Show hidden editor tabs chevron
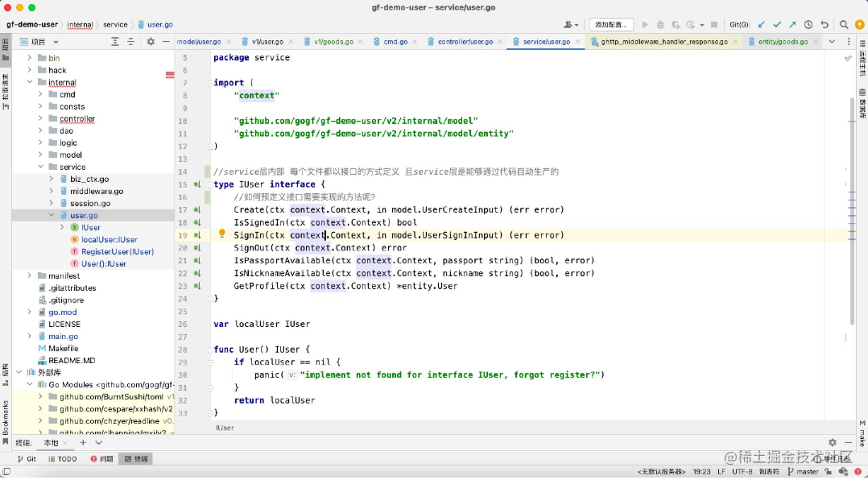 point(832,42)
